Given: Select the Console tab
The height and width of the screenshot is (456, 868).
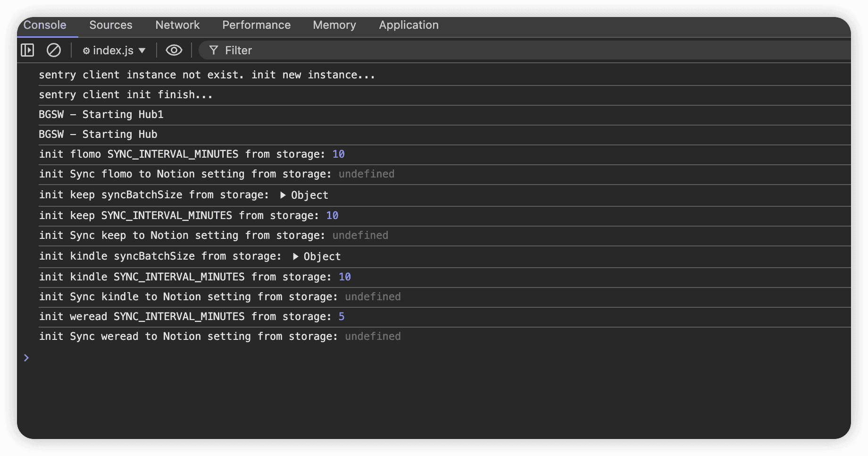Looking at the screenshot, I should (x=45, y=25).
